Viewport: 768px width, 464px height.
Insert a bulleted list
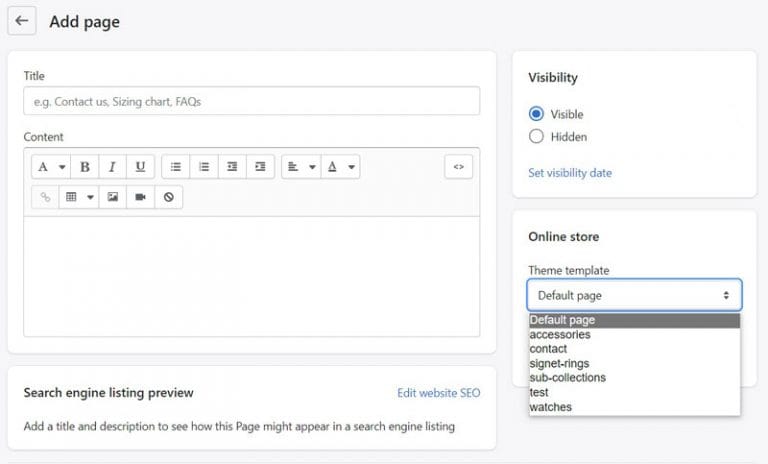point(175,167)
